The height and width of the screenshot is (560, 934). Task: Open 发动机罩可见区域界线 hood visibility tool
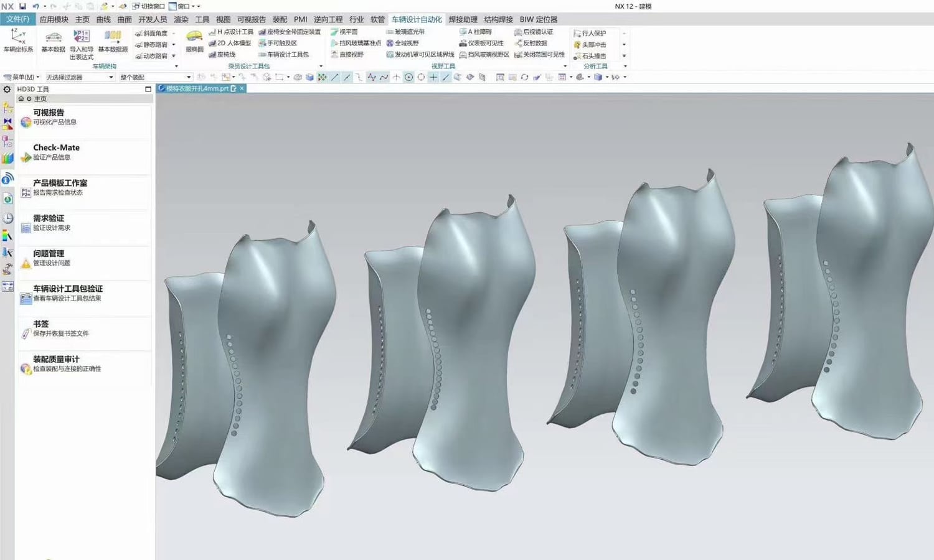[420, 54]
